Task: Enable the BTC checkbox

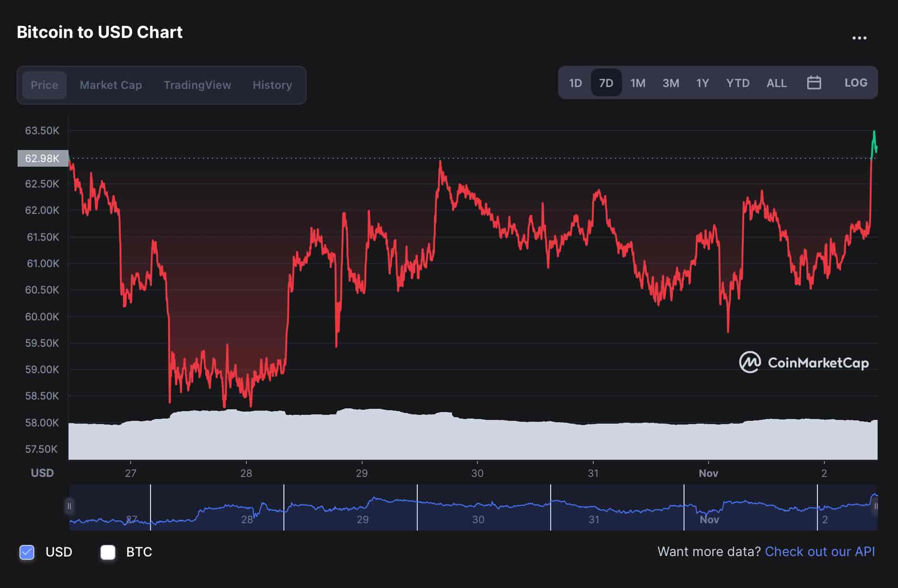Action: coord(108,552)
